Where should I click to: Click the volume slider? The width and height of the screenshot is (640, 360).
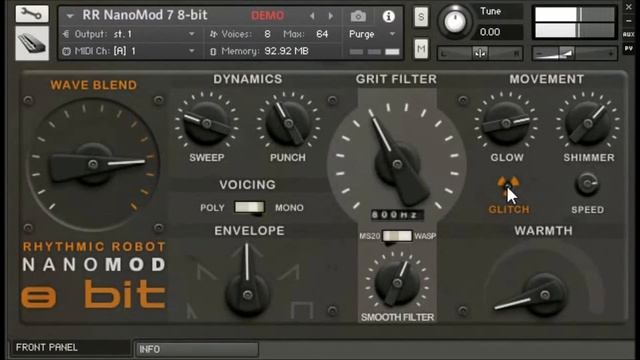pos(574,53)
